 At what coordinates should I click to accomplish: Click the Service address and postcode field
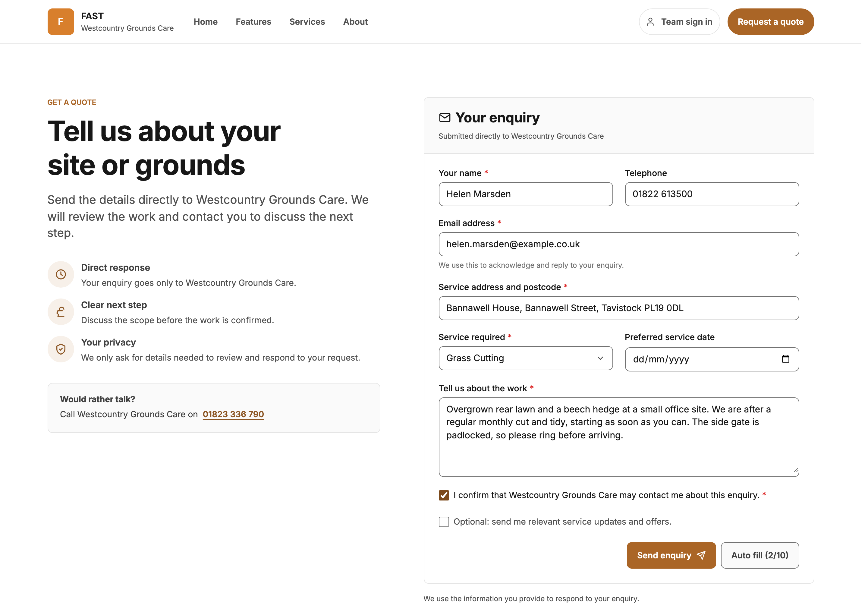coord(619,308)
